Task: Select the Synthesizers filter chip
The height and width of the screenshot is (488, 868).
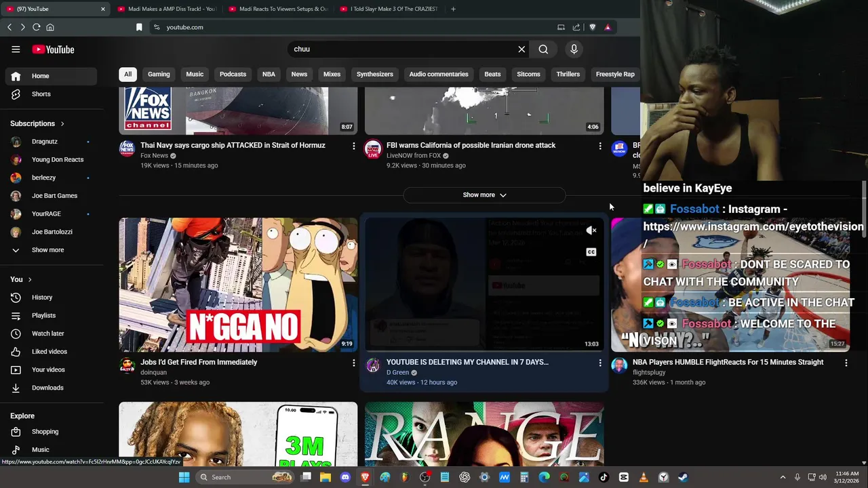Action: point(375,75)
